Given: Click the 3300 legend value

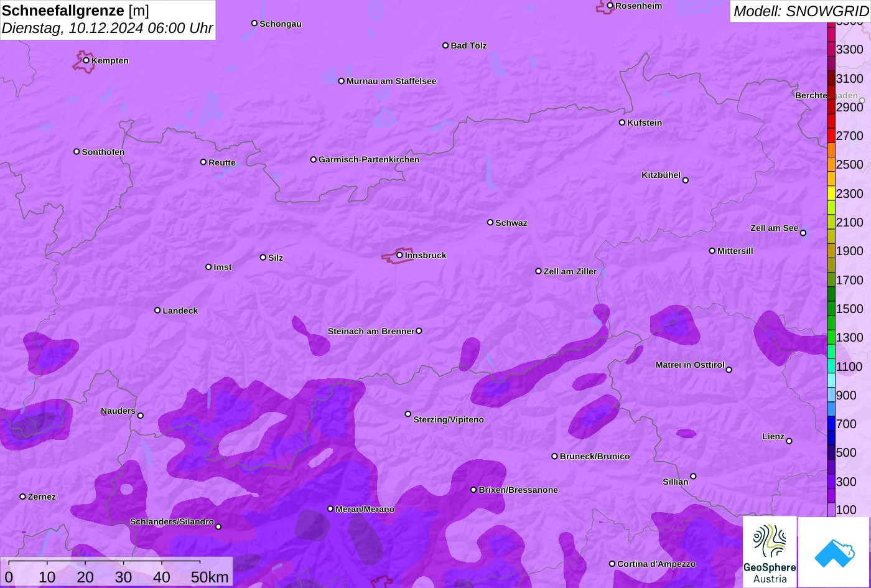Looking at the screenshot, I should (850, 49).
